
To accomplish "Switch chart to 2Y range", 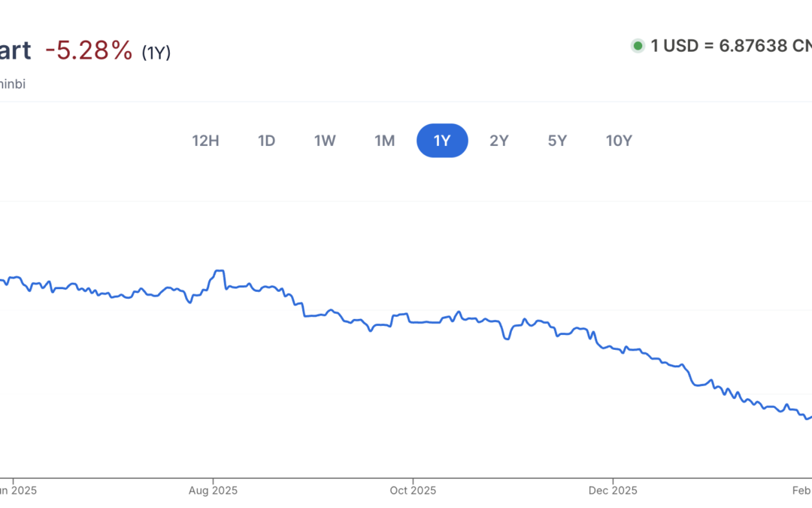I will 499,140.
